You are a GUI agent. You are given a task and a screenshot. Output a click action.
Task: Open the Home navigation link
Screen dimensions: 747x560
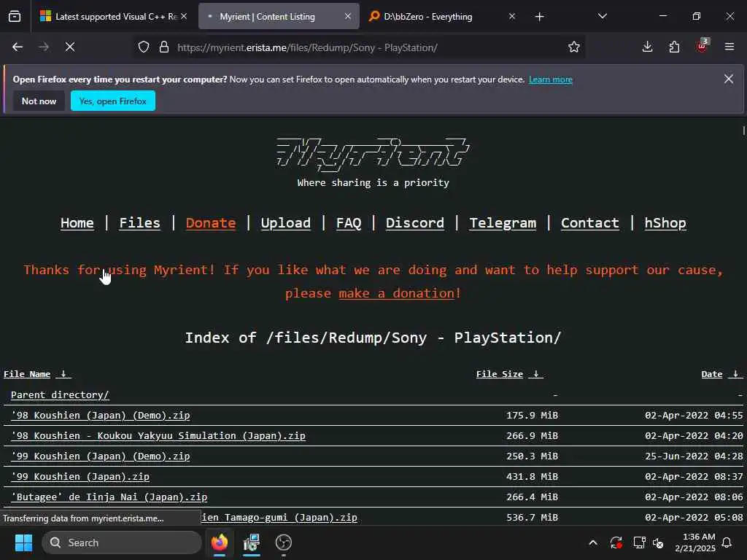77,223
